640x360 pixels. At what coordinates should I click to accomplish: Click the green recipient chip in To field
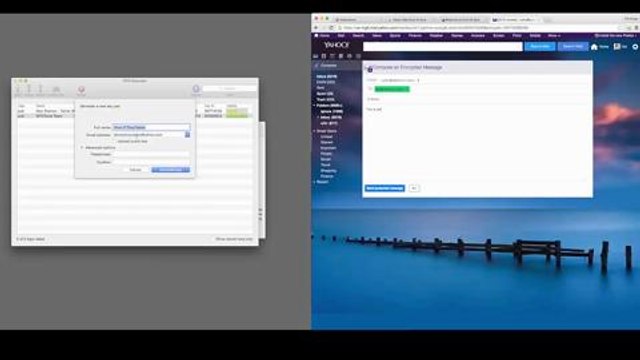[x=392, y=89]
